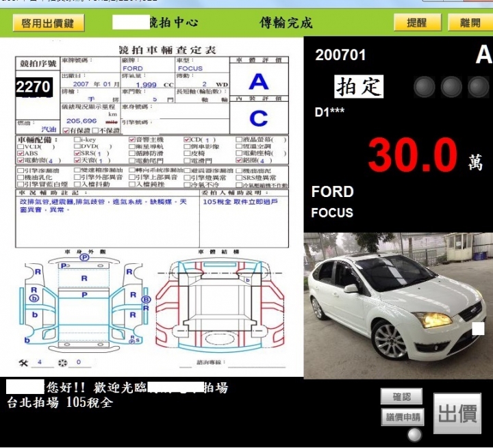The height and width of the screenshot is (448, 493).
Task: Click the white FORD label on black panel
Action: [333, 192]
